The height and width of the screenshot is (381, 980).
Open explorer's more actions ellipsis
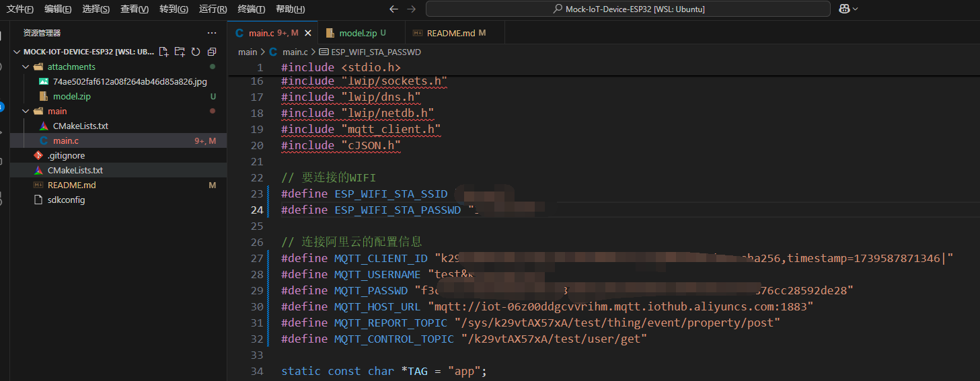tap(212, 32)
